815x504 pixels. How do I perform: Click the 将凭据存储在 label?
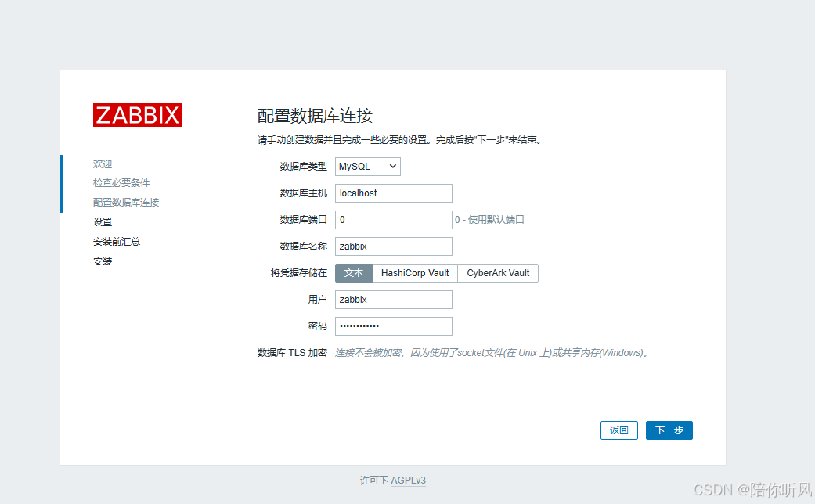tap(299, 273)
